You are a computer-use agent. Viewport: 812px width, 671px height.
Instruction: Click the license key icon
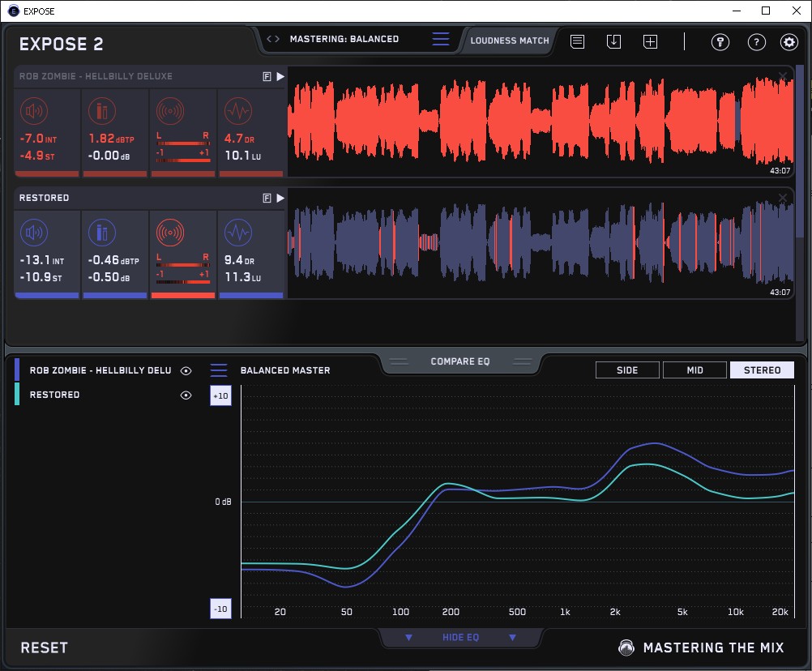point(720,42)
